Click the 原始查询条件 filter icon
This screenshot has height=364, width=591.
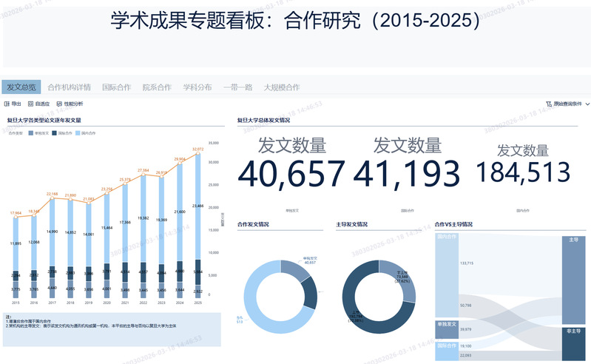(548, 104)
